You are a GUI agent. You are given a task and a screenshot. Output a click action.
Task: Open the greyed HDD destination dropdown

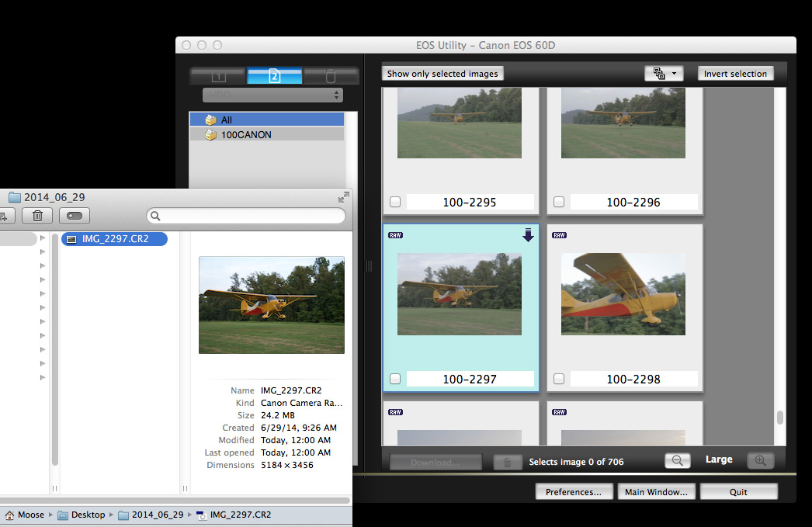click(x=272, y=94)
